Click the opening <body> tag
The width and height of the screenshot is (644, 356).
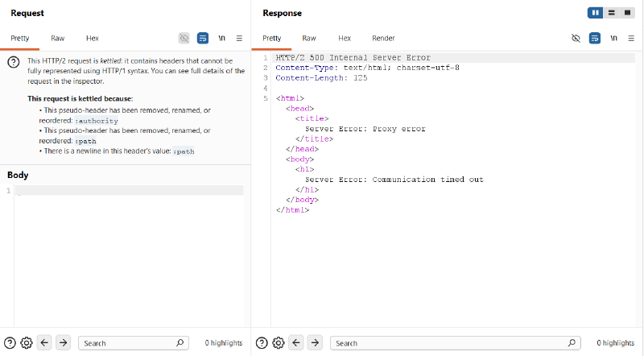(299, 159)
